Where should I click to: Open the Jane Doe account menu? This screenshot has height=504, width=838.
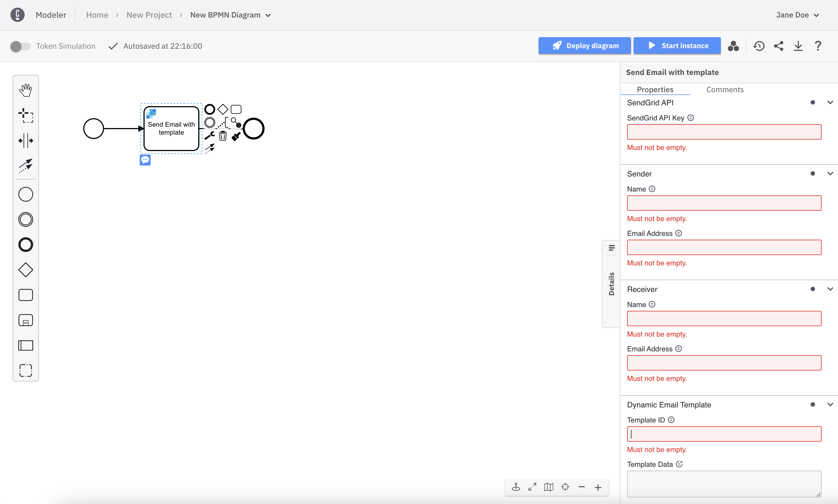[797, 15]
